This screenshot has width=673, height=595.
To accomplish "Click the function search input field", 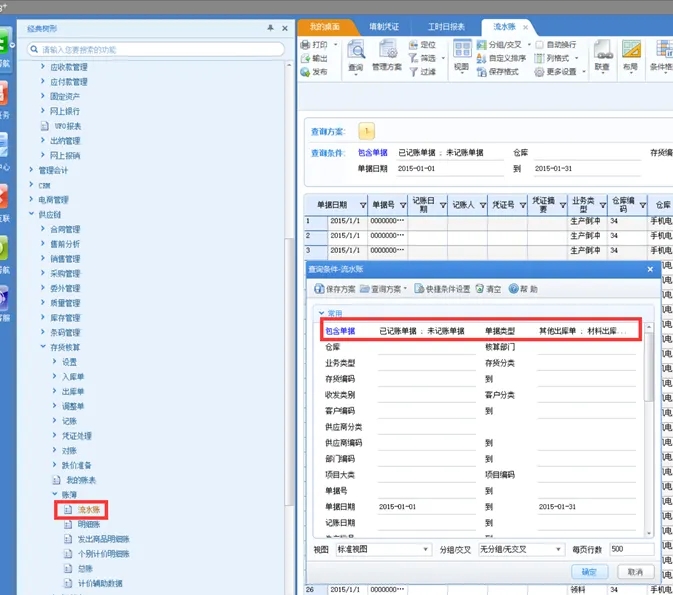I will [x=150, y=48].
